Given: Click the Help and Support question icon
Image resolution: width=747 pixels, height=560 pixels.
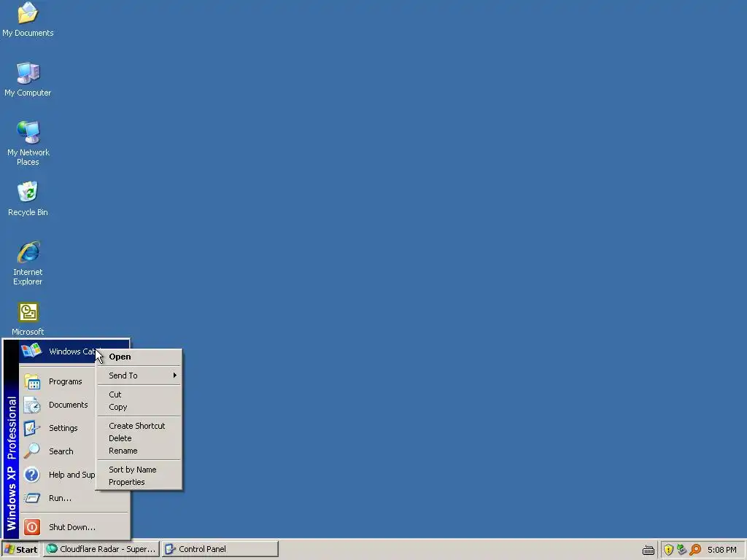Looking at the screenshot, I should [x=32, y=475].
